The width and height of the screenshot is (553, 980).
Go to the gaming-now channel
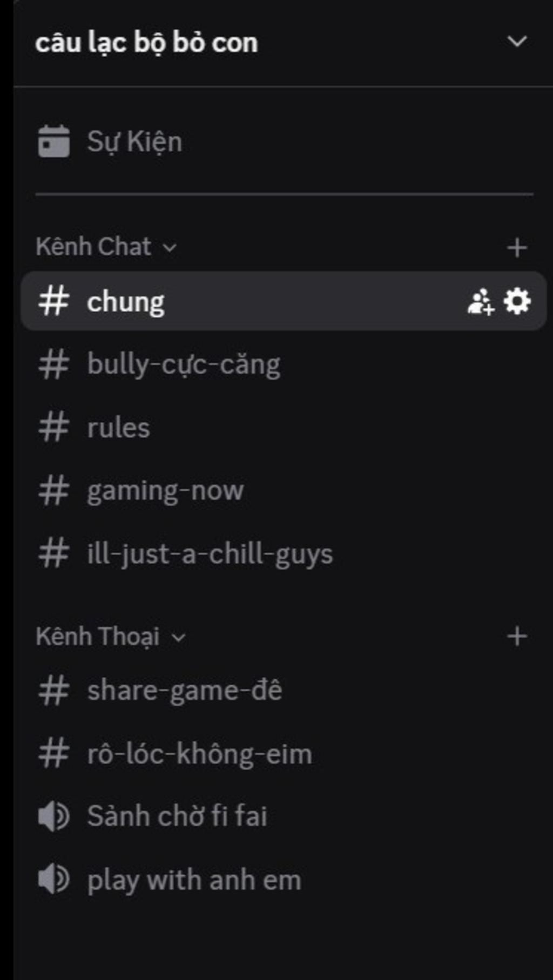(x=284, y=491)
